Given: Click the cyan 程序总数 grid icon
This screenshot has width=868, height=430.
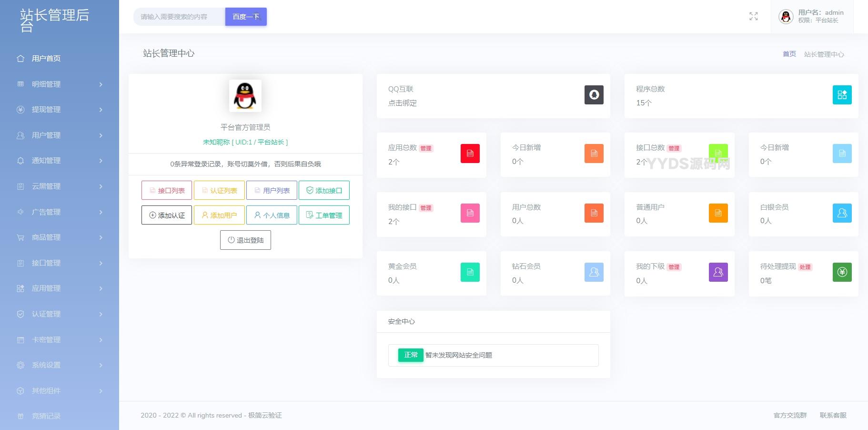Looking at the screenshot, I should pos(842,95).
